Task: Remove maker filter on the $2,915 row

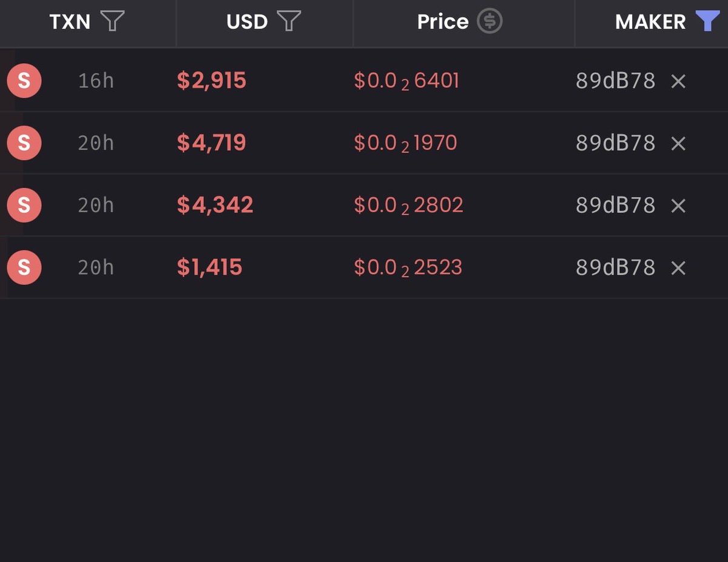Action: click(x=678, y=81)
